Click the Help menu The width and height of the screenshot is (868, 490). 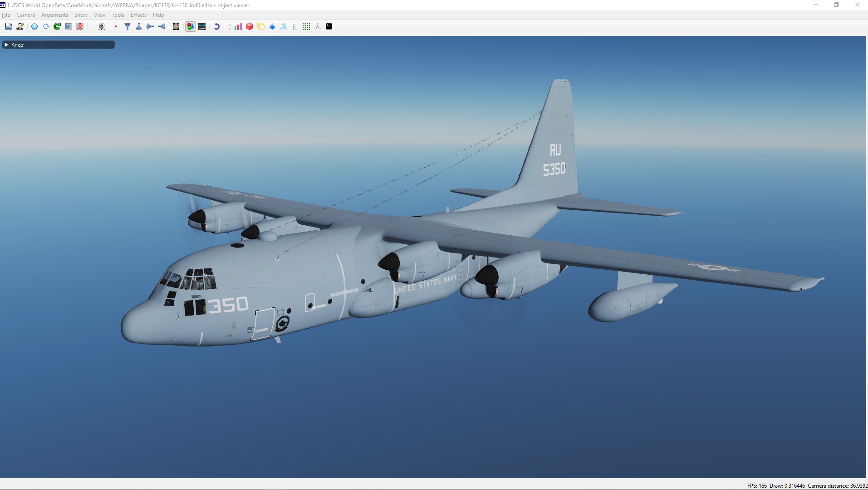158,15
